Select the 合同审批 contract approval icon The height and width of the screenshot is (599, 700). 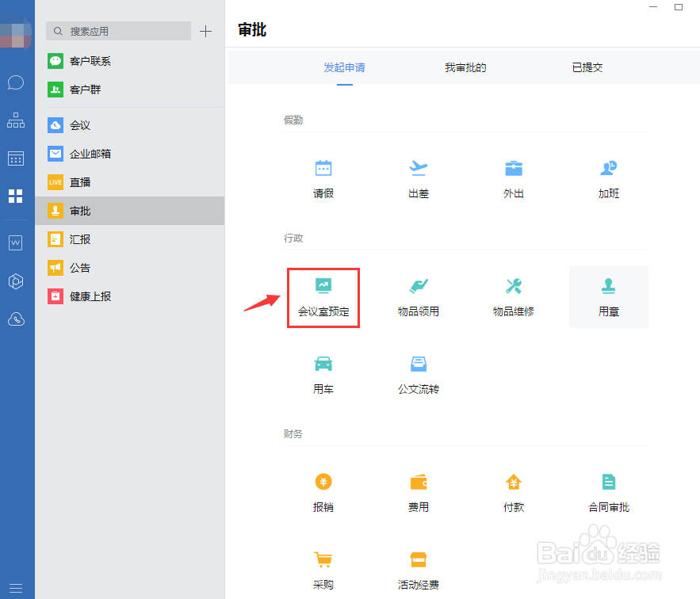pos(608,491)
